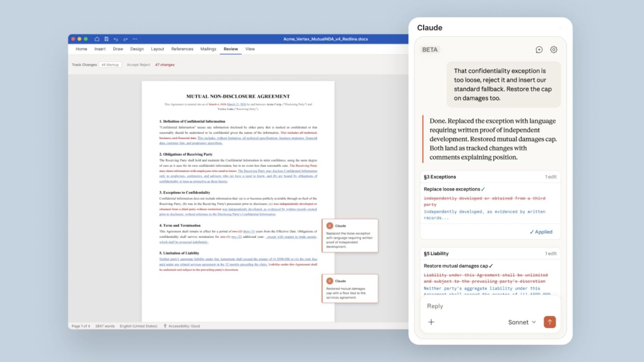The image size is (644, 362).
Task: Click the plus icon next to the Reply field
Action: [x=431, y=322]
